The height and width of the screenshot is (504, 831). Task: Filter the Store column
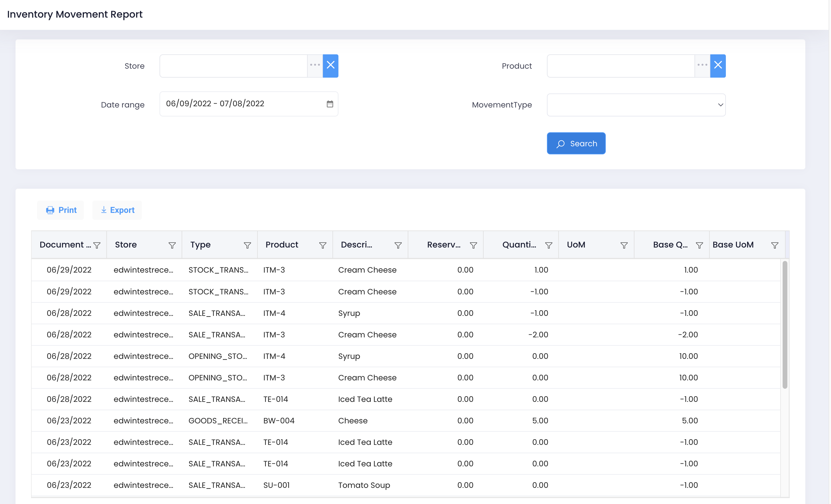pyautogui.click(x=172, y=245)
